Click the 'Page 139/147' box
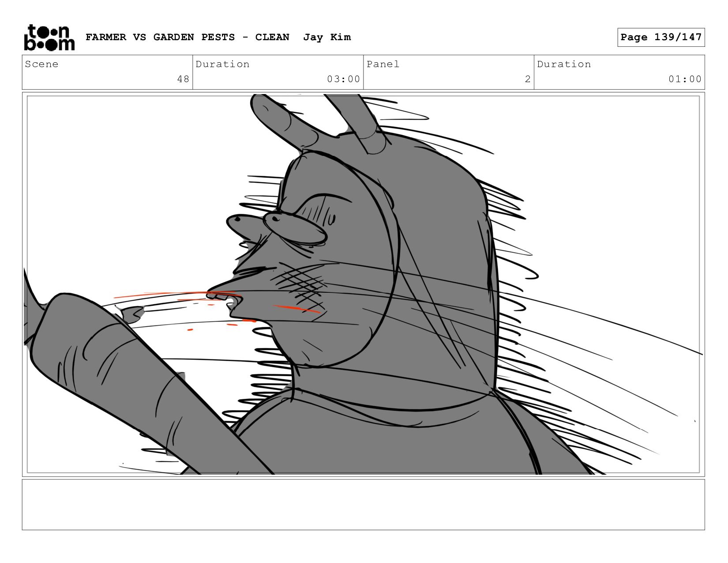This screenshot has width=728, height=563. (661, 37)
